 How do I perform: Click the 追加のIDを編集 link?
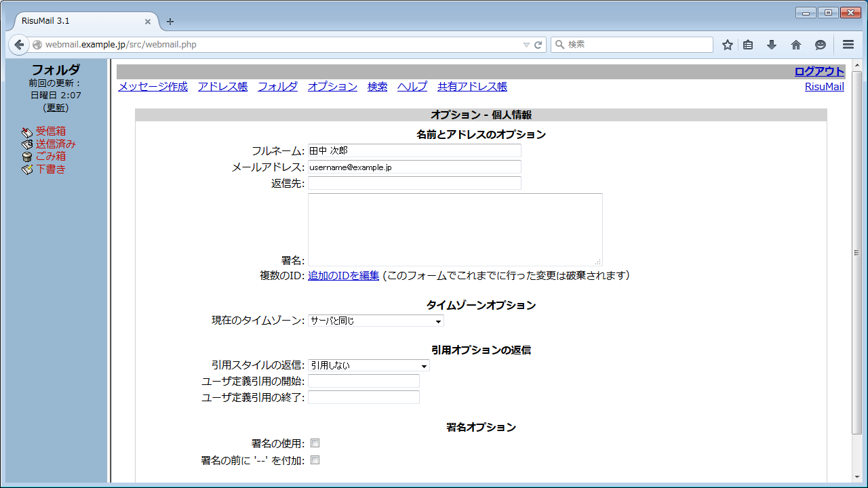coord(344,275)
